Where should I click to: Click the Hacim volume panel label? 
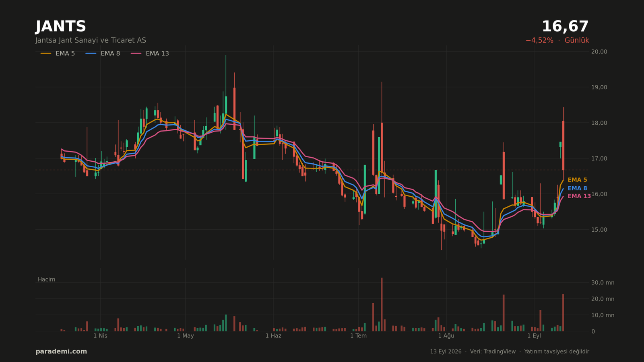tap(47, 280)
